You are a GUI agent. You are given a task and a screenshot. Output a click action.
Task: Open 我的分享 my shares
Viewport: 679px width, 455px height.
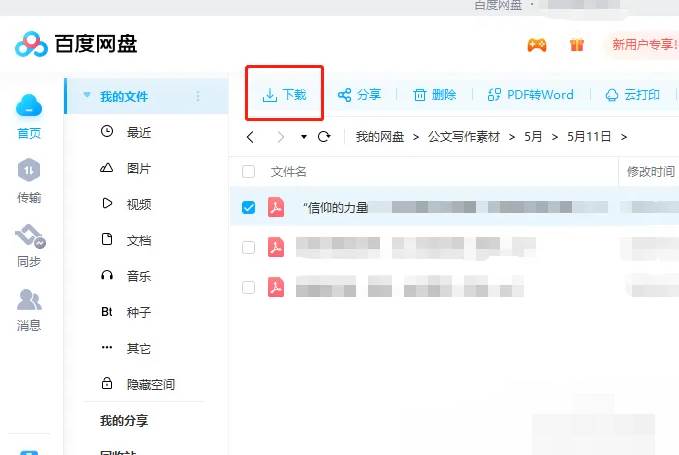click(x=124, y=420)
